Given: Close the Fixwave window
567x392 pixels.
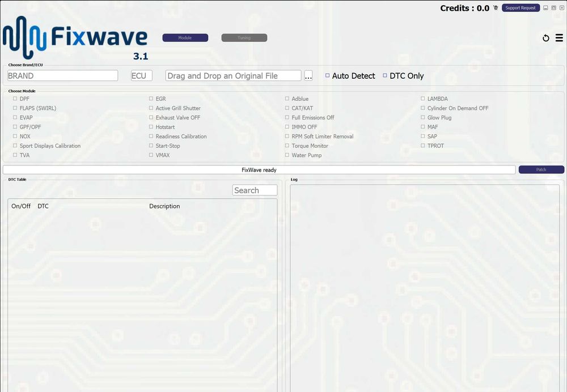Looking at the screenshot, I should (x=561, y=7).
